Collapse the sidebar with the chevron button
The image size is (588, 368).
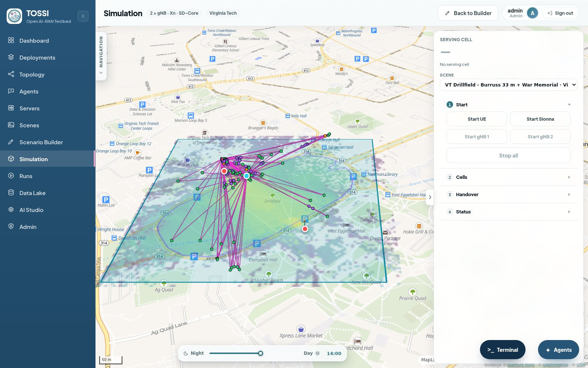(83, 16)
